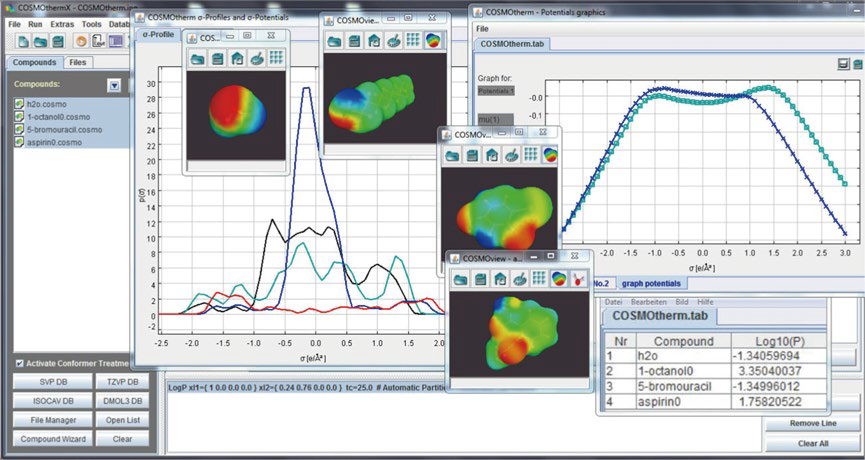Image resolution: width=865 pixels, height=460 pixels.
Task: Open the Extras menu
Action: click(62, 24)
